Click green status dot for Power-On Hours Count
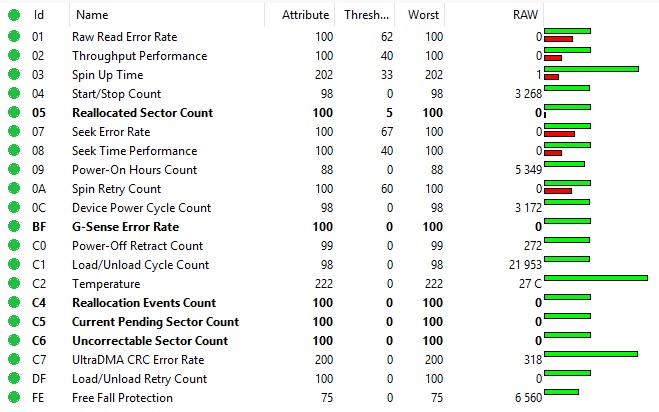659x412 pixels. (x=13, y=170)
